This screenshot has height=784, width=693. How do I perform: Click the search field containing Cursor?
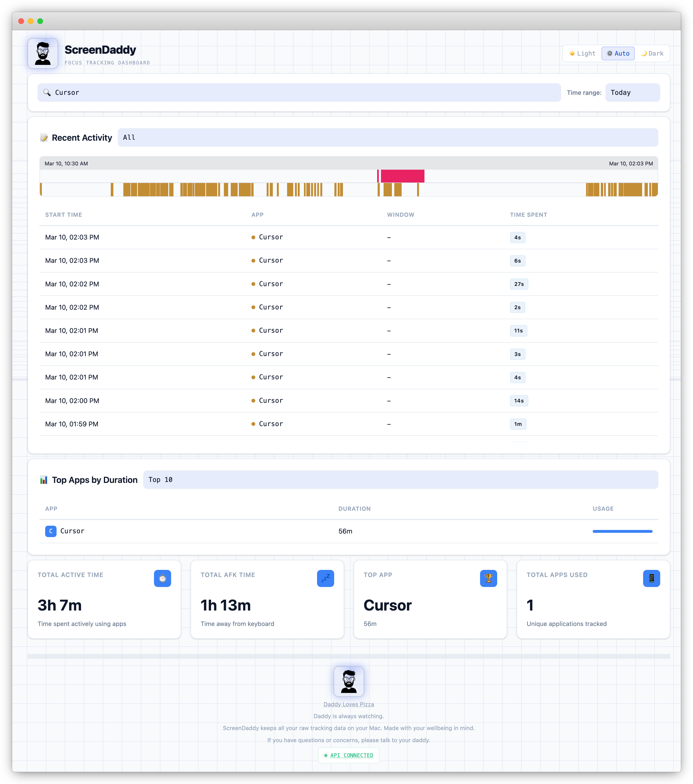[299, 92]
